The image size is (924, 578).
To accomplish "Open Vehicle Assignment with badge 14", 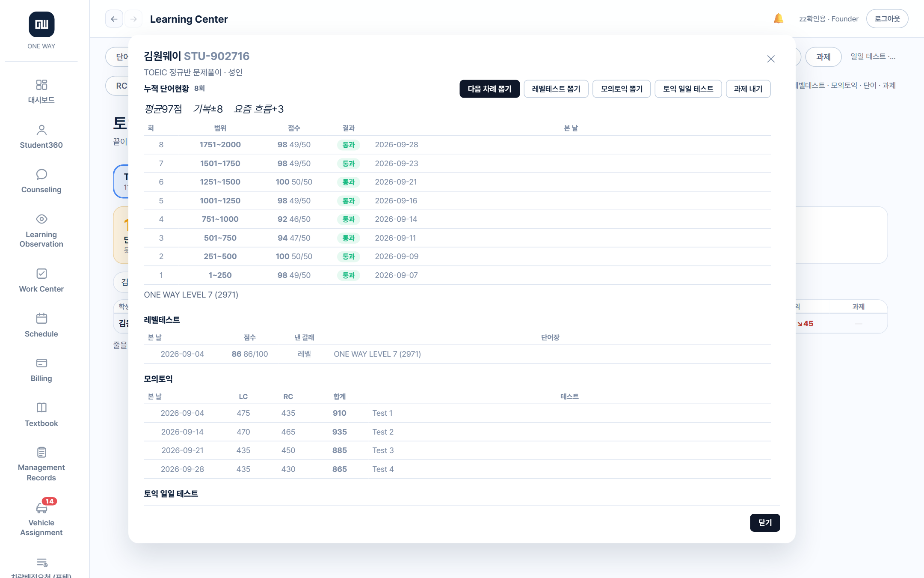I will click(x=41, y=518).
